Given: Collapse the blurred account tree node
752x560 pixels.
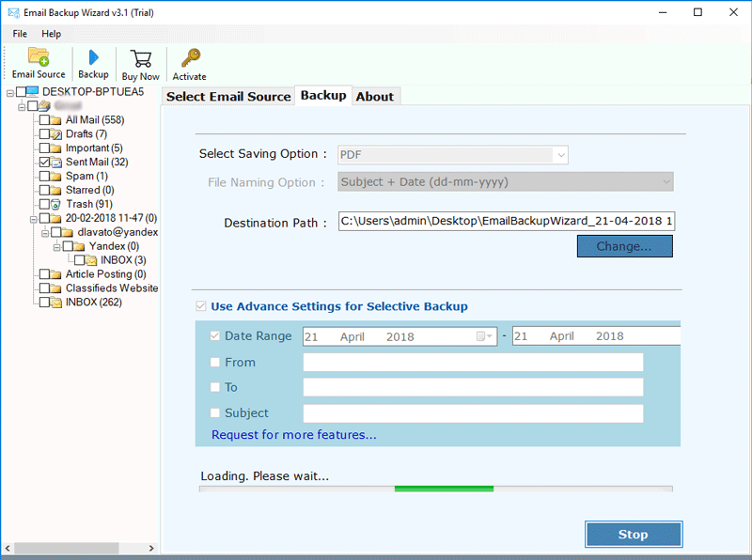Looking at the screenshot, I should tap(22, 106).
